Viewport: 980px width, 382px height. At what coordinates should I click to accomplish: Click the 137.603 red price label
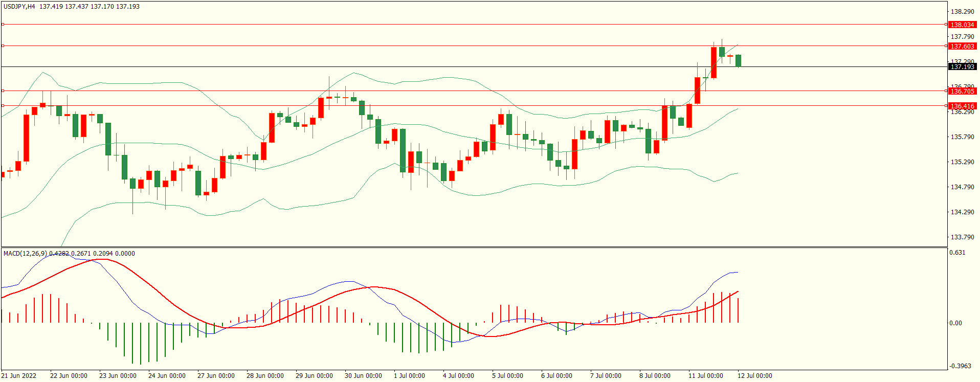pyautogui.click(x=962, y=46)
